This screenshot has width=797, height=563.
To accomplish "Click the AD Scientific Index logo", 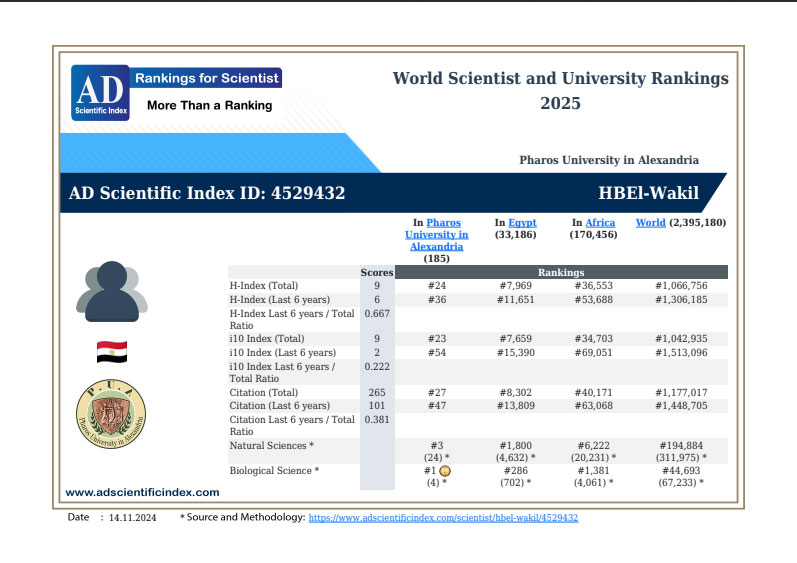I will click(x=100, y=93).
